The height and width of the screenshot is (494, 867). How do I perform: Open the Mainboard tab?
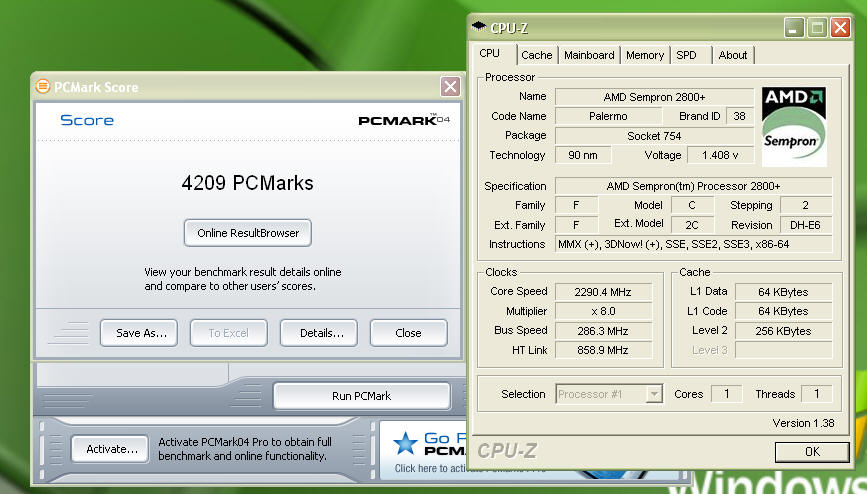(589, 55)
